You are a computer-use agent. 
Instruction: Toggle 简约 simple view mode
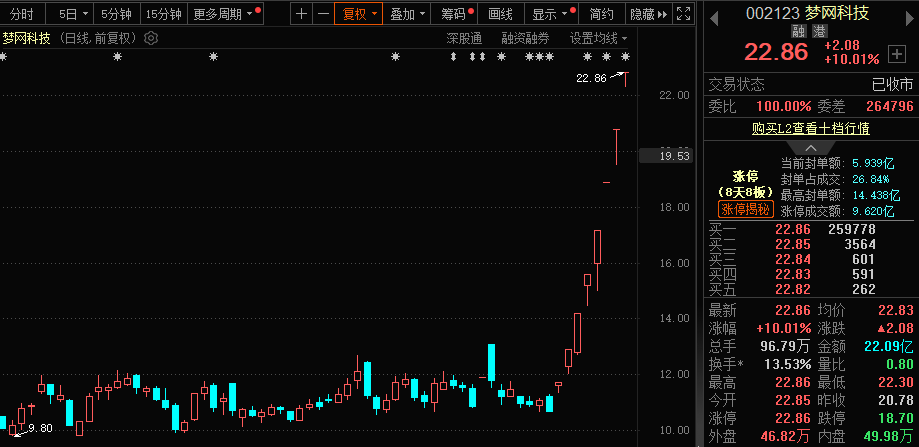pyautogui.click(x=601, y=14)
